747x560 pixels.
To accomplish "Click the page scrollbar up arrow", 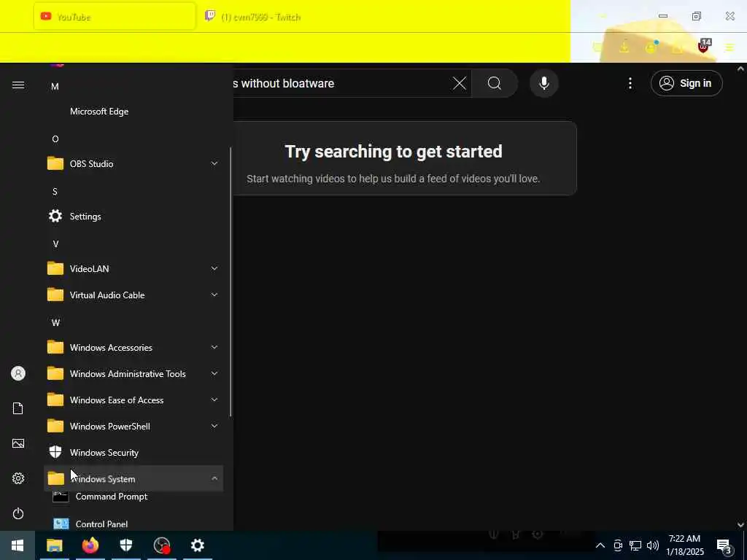I will (740, 69).
